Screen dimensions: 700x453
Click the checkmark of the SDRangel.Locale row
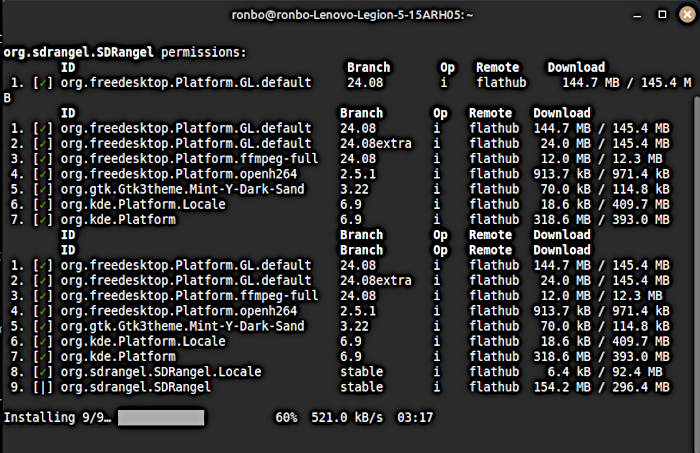coord(43,372)
